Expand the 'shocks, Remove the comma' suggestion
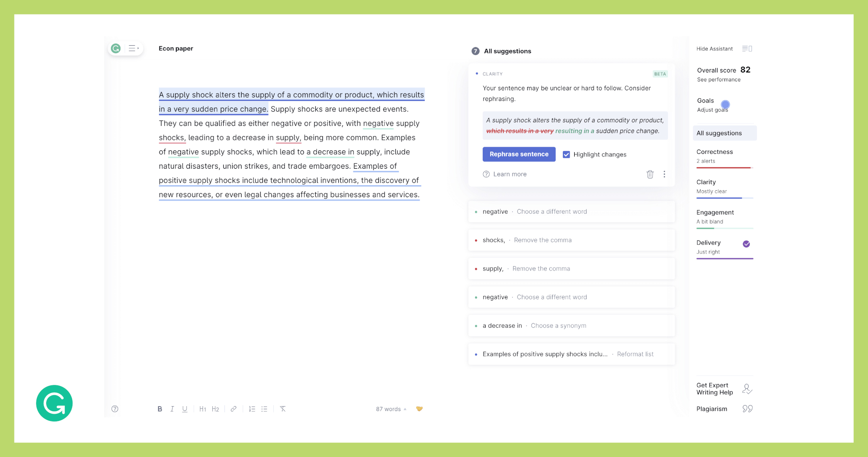Screen dimensions: 868x457 571,240
